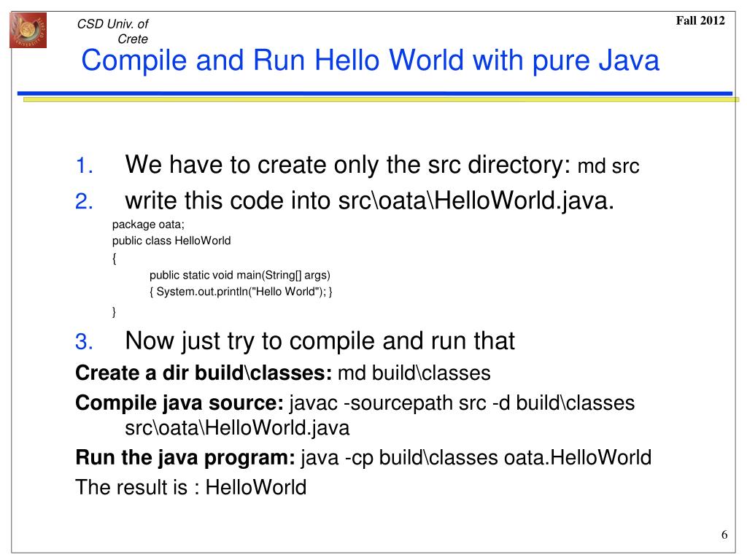Click the slide title 'Compile and Run Hello World with pure Java'

coord(370,61)
